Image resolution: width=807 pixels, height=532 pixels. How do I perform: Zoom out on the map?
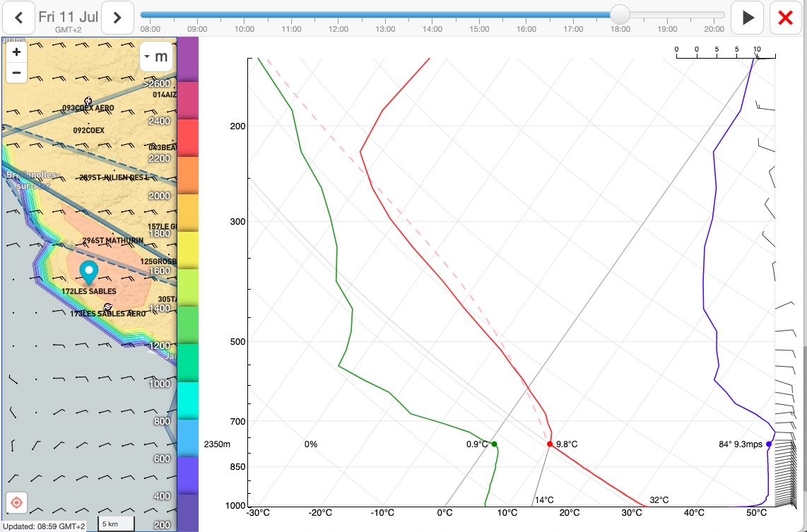pyautogui.click(x=16, y=73)
